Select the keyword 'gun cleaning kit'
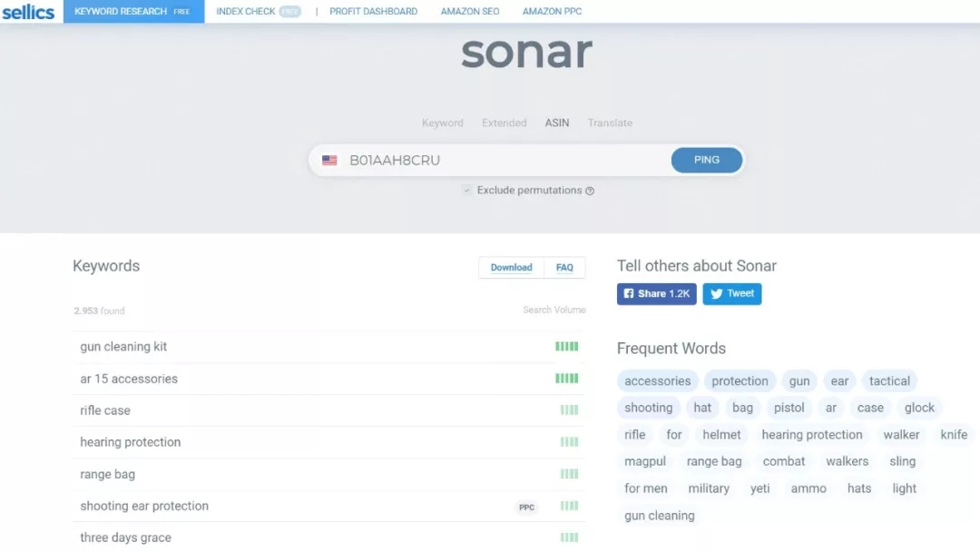 123,347
